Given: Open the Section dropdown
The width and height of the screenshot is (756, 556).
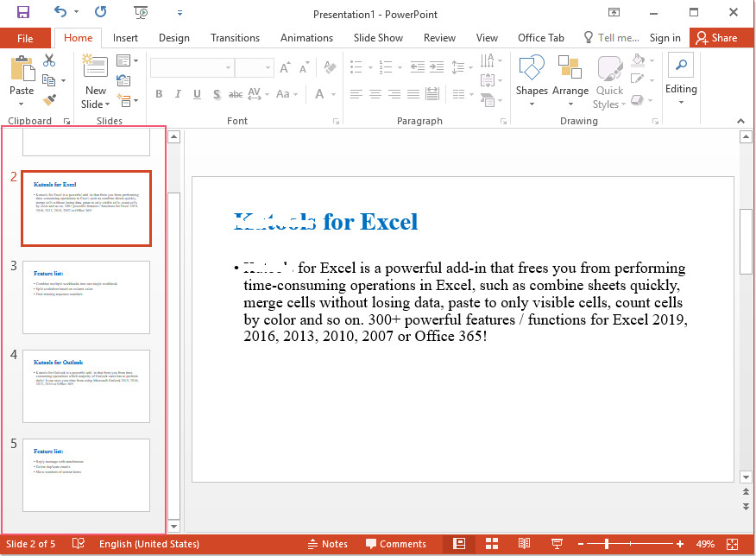Looking at the screenshot, I should click(128, 100).
